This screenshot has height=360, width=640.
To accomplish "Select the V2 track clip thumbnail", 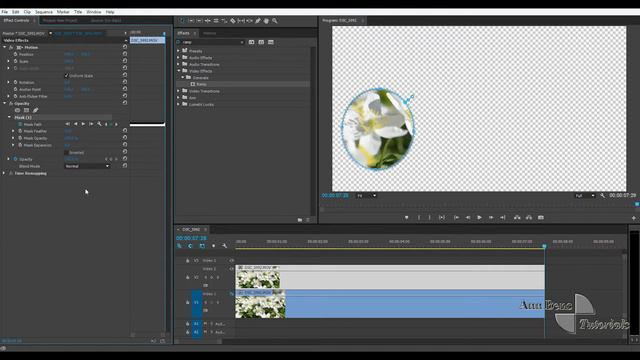I will pyautogui.click(x=258, y=280).
